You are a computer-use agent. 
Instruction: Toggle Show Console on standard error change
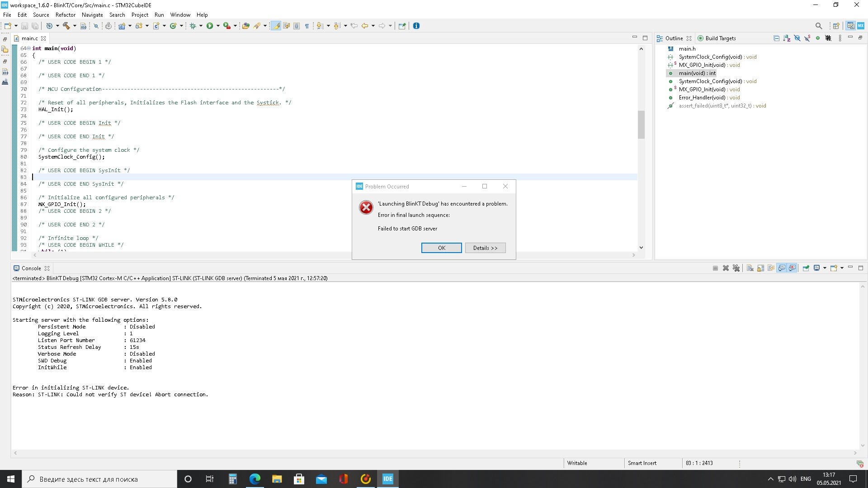(792, 268)
